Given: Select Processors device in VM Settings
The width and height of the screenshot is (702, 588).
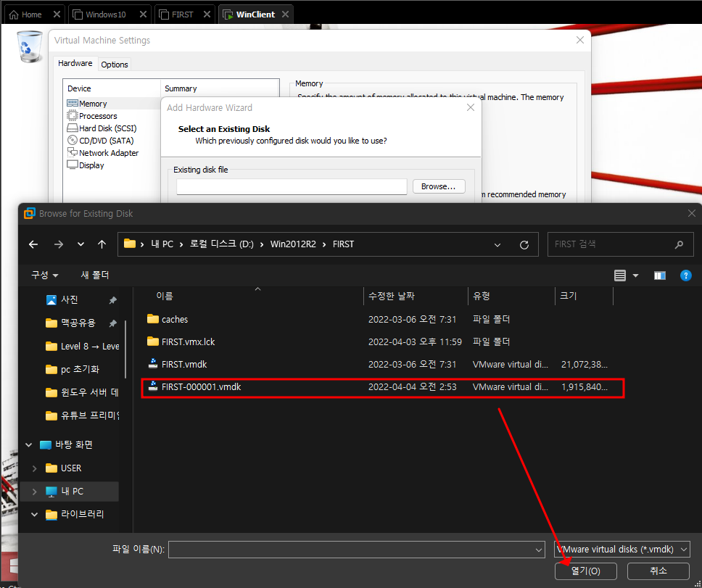Looking at the screenshot, I should click(92, 116).
